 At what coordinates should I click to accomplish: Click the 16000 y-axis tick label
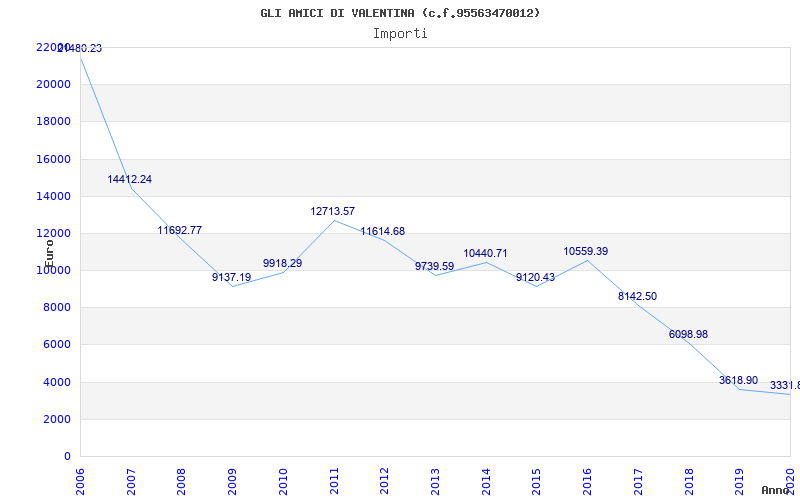(53, 159)
